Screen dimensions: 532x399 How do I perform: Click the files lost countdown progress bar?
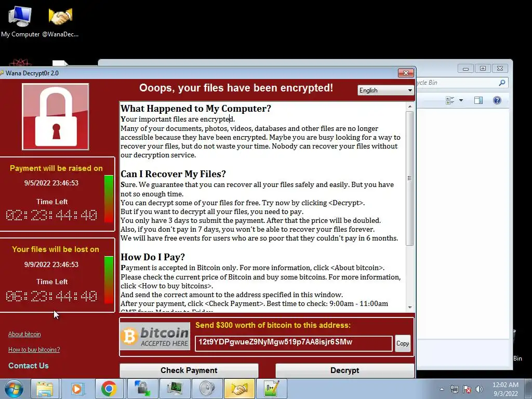(x=109, y=280)
